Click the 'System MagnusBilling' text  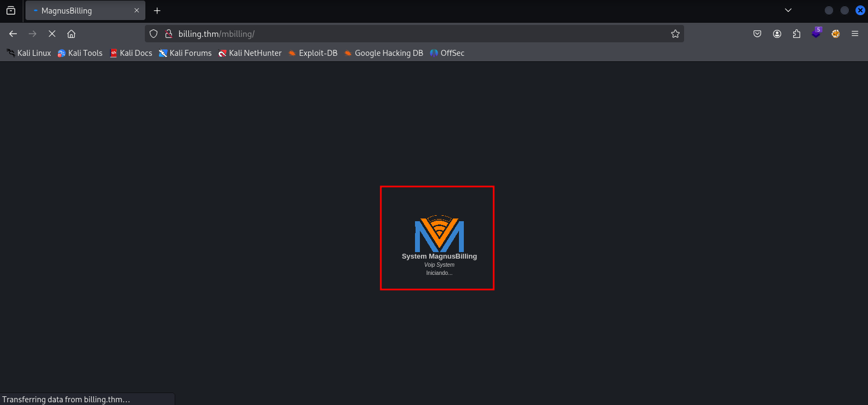439,256
